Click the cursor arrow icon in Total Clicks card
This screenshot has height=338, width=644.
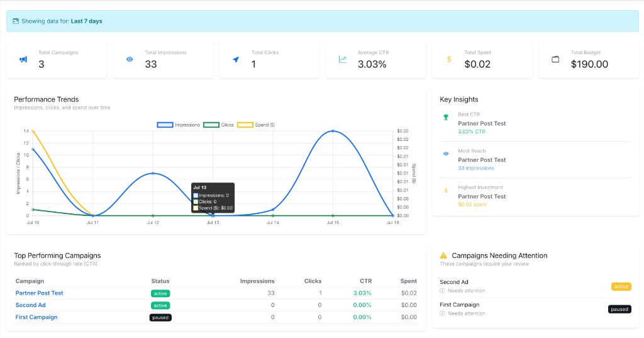pyautogui.click(x=236, y=60)
